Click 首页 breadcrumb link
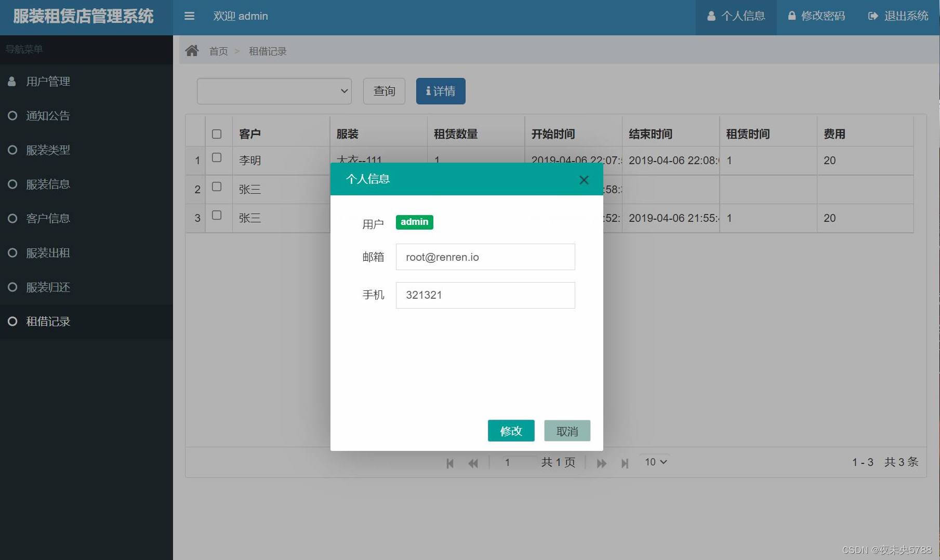Screen dimensions: 940x560 218,51
